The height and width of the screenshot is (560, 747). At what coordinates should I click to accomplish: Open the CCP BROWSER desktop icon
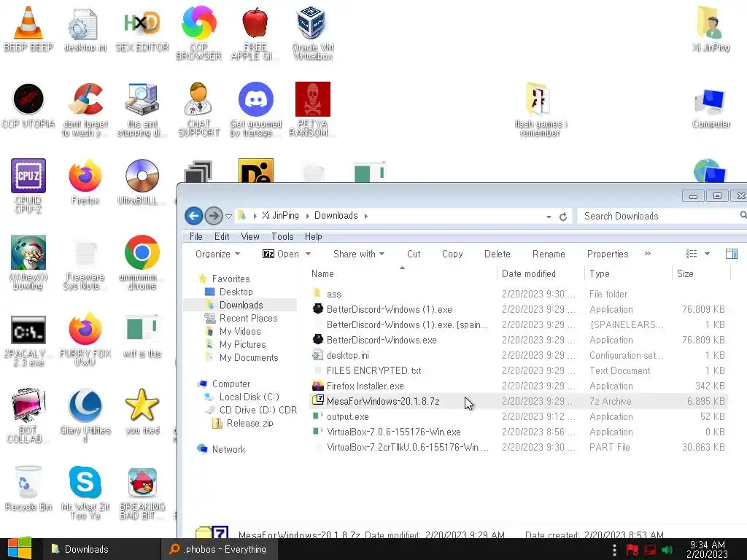pyautogui.click(x=198, y=32)
